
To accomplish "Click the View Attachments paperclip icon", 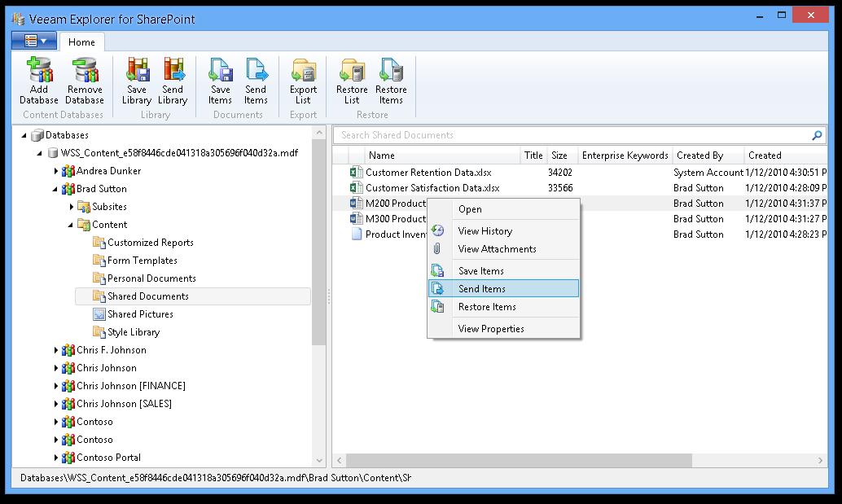I will point(437,248).
